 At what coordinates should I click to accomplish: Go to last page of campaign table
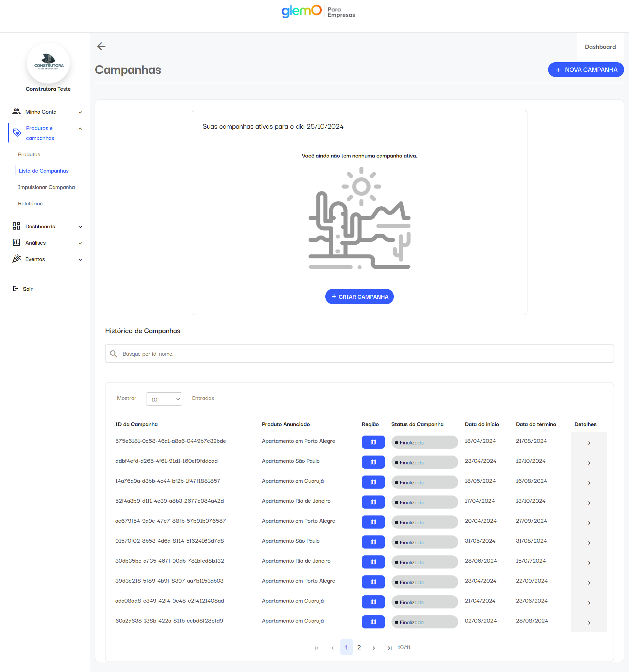coord(389,648)
